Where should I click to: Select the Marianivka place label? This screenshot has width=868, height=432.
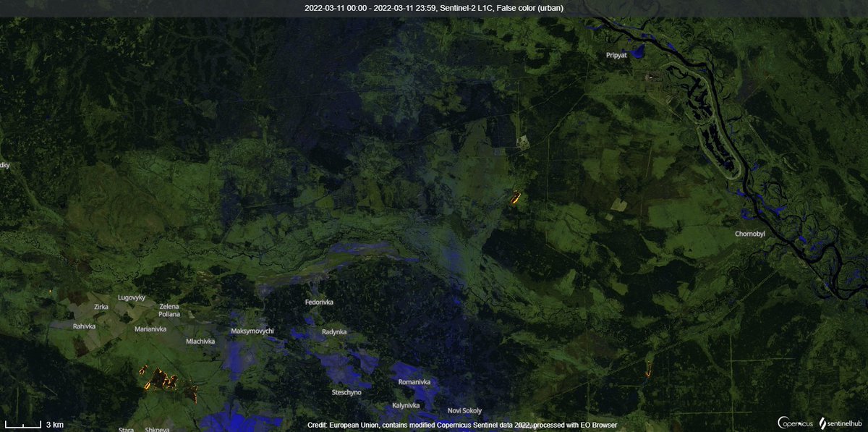150,329
